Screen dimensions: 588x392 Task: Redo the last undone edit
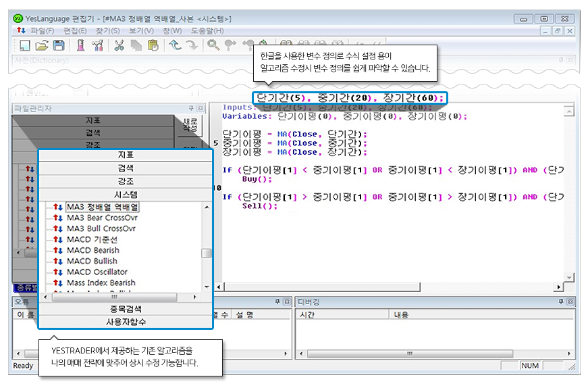pyautogui.click(x=192, y=45)
